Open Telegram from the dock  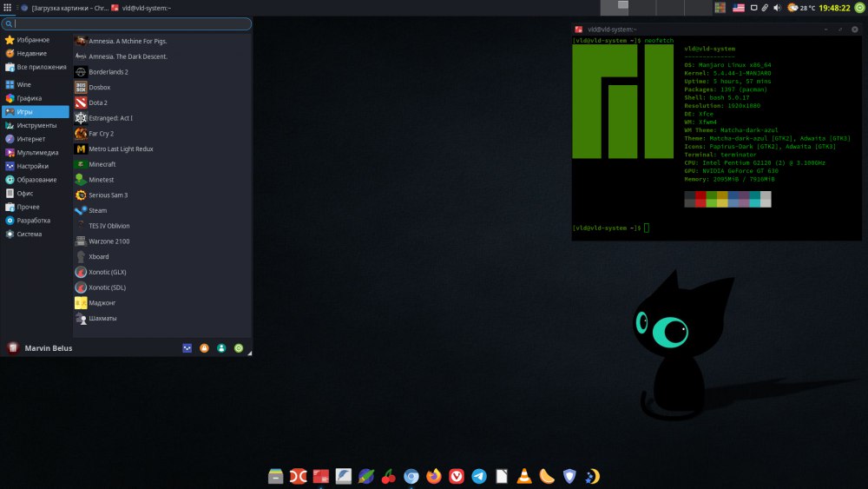479,476
